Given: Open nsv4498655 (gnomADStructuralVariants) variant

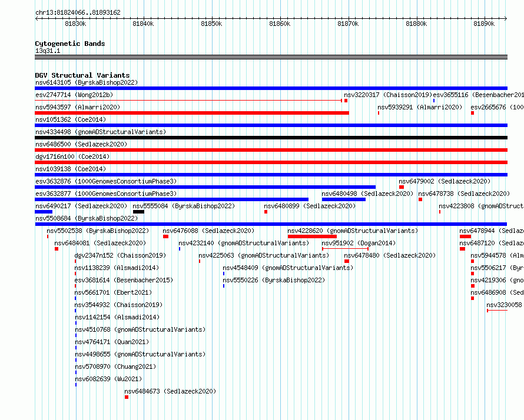Looking at the screenshot, I should (x=140, y=354).
